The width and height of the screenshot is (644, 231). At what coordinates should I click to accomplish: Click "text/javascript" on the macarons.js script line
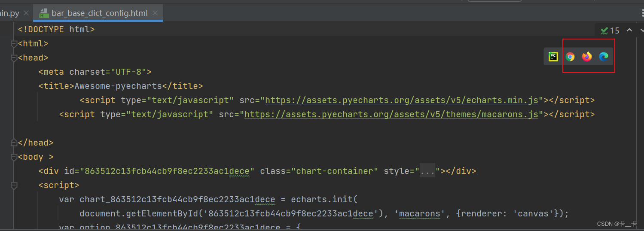(x=170, y=115)
